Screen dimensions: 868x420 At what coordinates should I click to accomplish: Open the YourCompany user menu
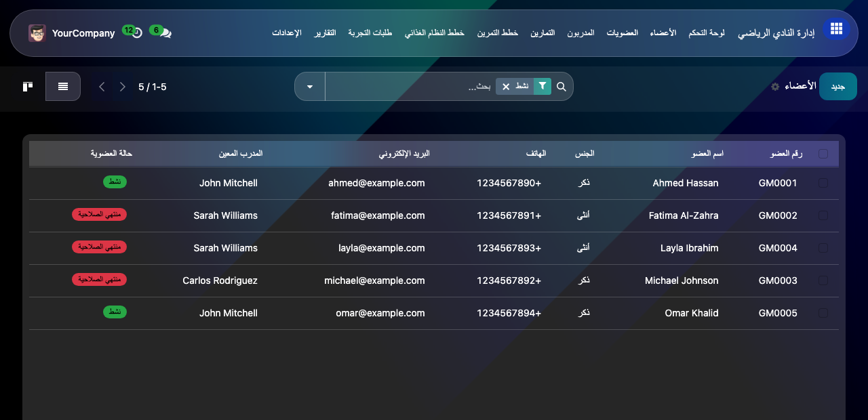pos(72,33)
